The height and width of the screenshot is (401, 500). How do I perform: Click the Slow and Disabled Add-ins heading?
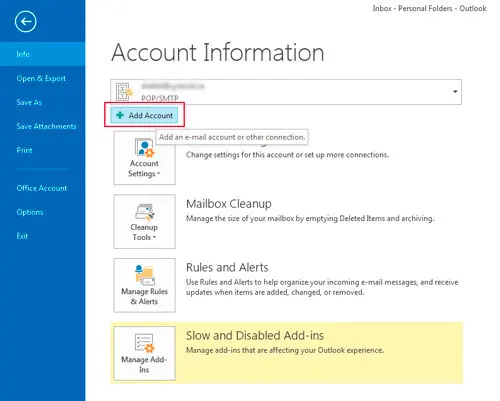coord(255,335)
